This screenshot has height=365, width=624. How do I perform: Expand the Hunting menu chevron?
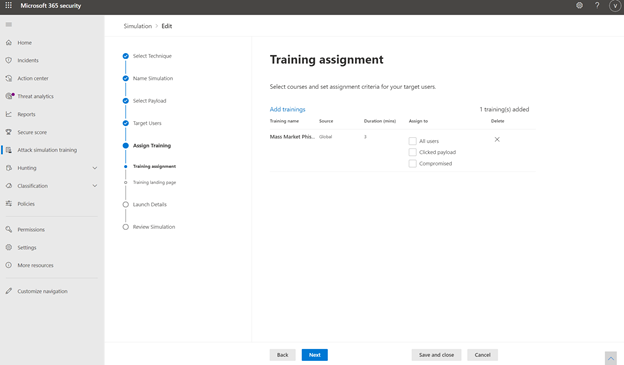pyautogui.click(x=95, y=168)
